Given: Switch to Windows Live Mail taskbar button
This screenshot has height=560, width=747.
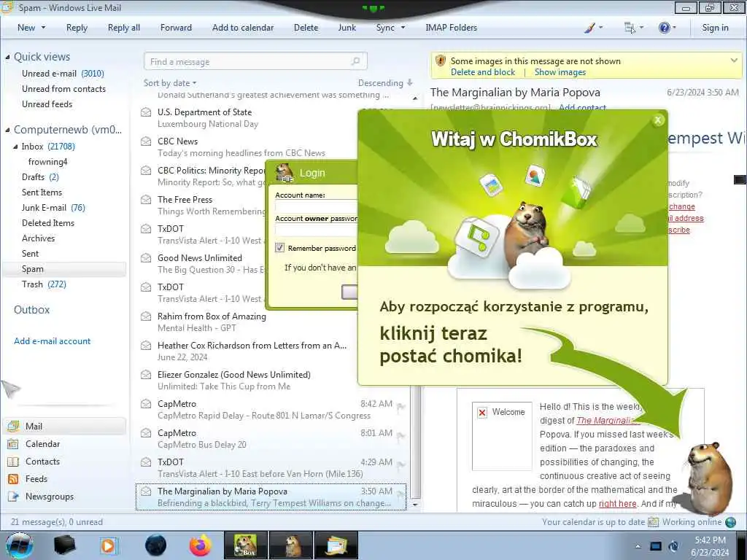Looking at the screenshot, I should coord(336,545).
